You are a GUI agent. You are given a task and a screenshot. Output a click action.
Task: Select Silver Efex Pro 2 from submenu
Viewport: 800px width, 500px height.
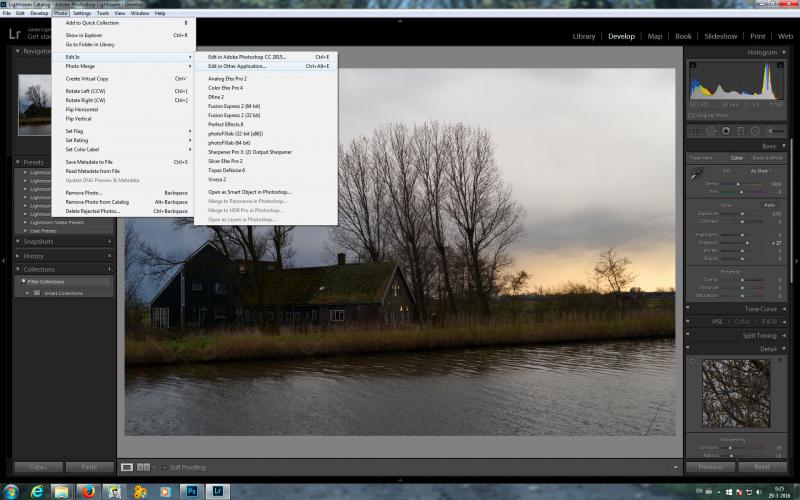tap(265, 161)
